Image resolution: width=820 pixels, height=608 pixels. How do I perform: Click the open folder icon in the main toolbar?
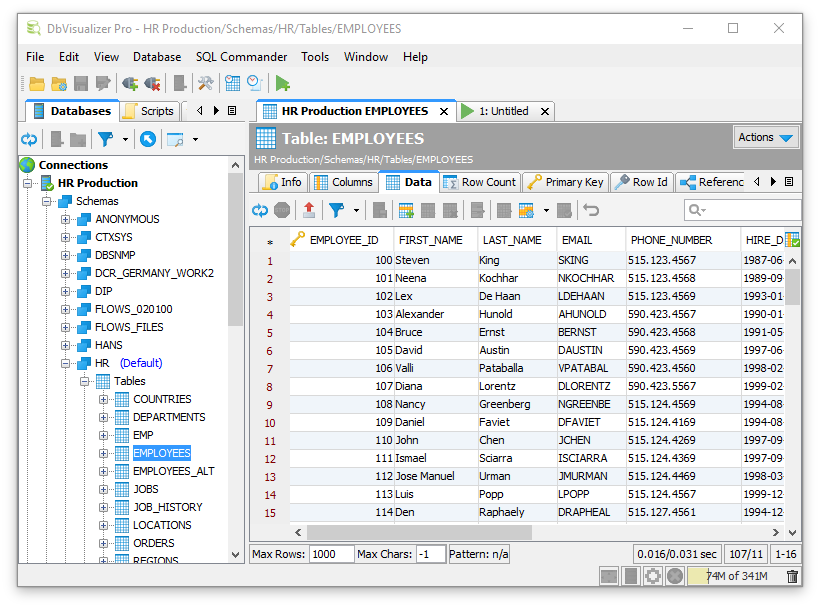[37, 84]
